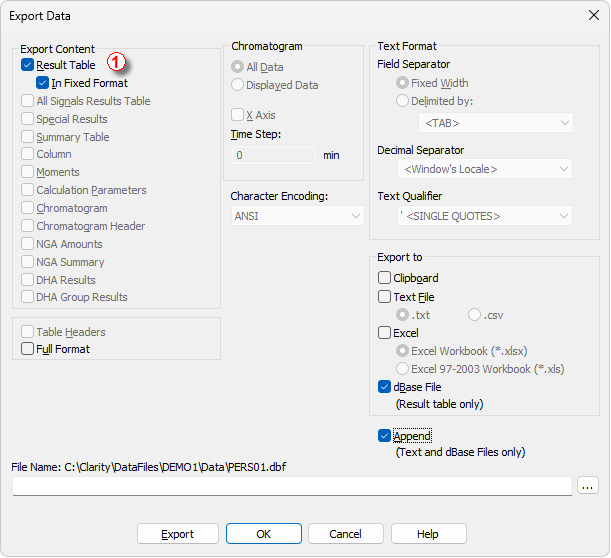Check the Clipboard export option
This screenshot has height=558, width=611.
(384, 278)
